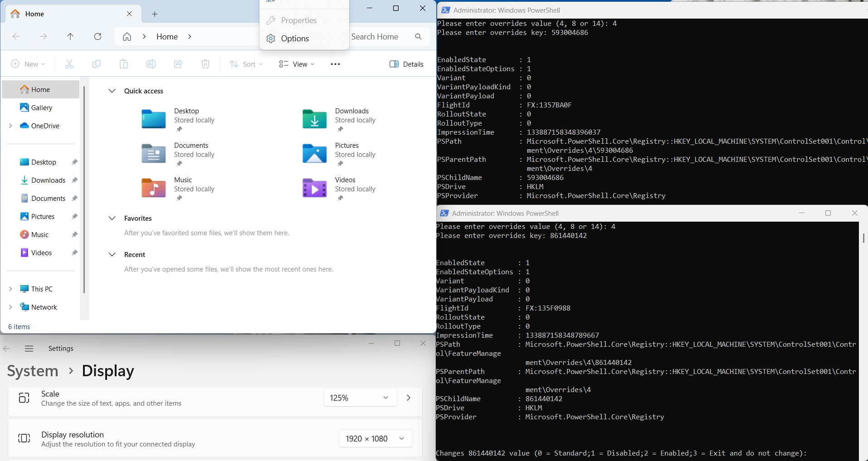Screen dimensions: 868x461
Task: Add a new tab in File Explorer
Action: pos(155,14)
